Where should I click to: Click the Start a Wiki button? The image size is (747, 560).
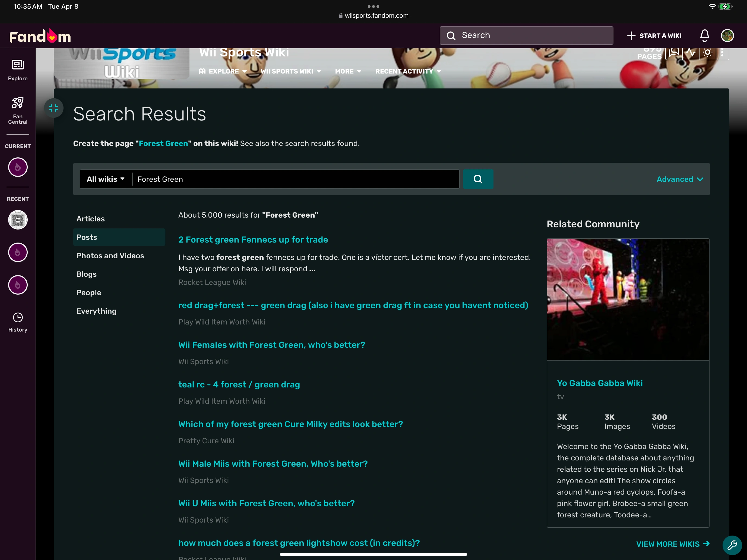[654, 36]
